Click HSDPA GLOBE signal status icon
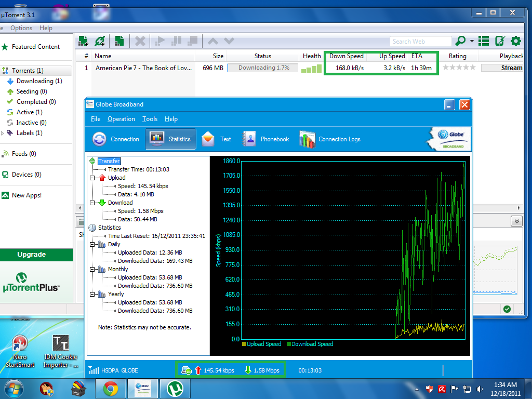Viewport: 532px width, 399px height. [x=94, y=370]
